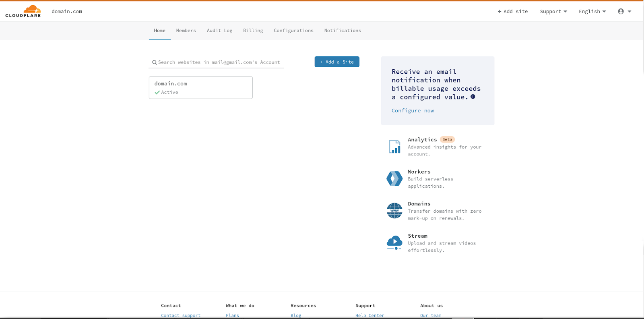644x319 pixels.
Task: Open the user account avatar menu
Action: [621, 11]
